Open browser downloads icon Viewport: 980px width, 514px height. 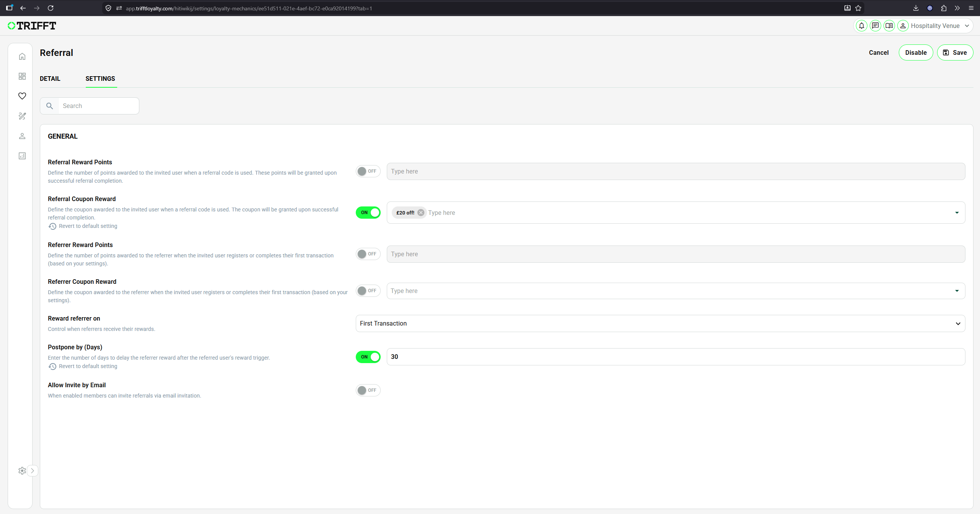[x=916, y=8]
